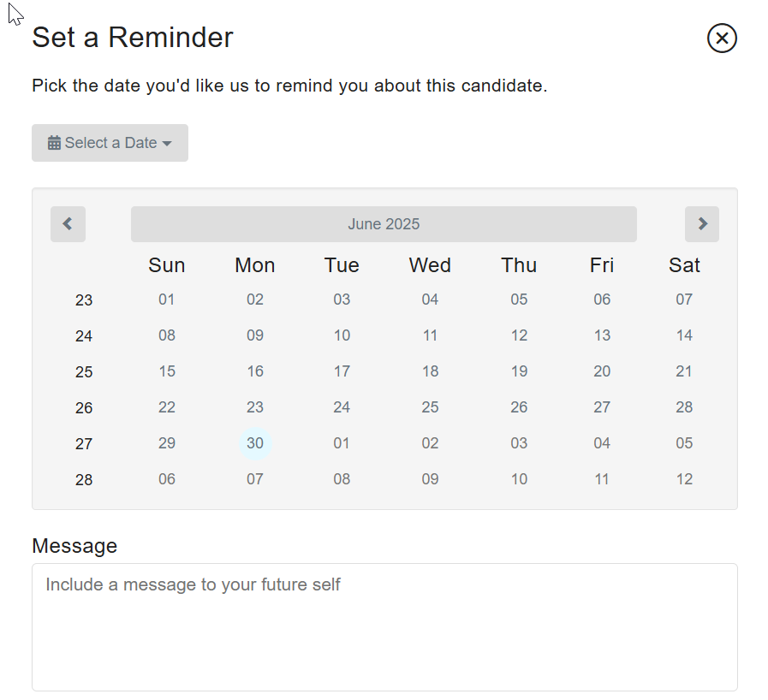This screenshot has height=700, width=768.
Task: Click in the Message text area
Action: 384,627
